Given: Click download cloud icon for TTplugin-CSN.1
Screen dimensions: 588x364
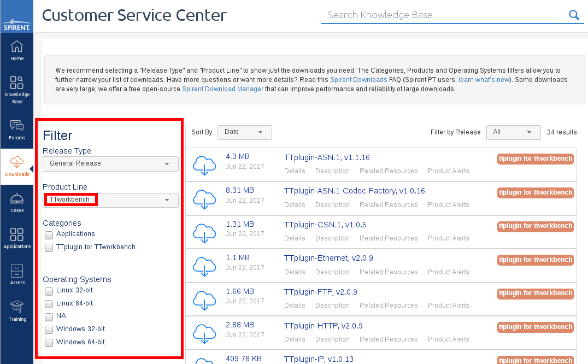Looking at the screenshot, I should pos(204,233).
